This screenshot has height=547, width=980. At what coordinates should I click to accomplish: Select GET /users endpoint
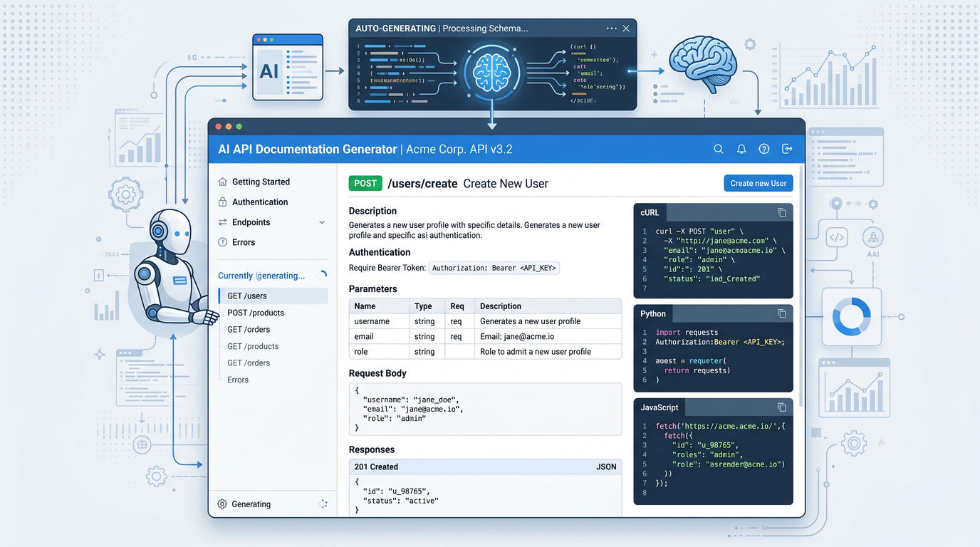click(x=273, y=296)
